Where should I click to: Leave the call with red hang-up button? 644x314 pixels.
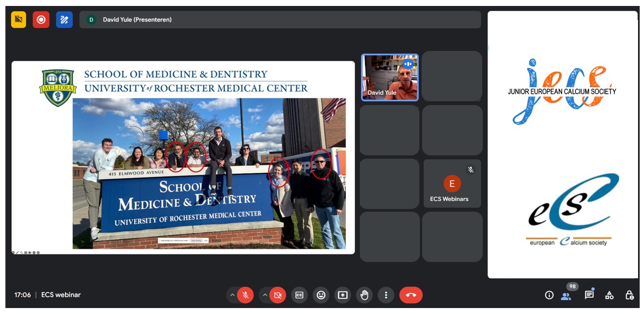411,295
